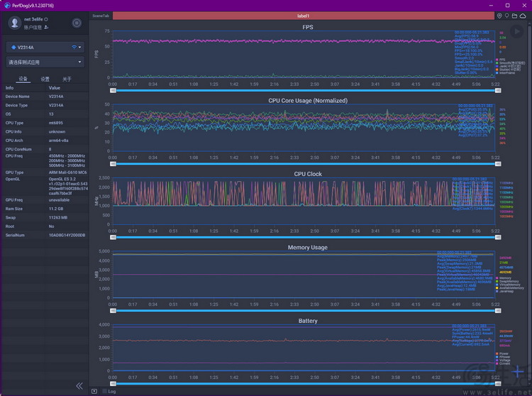The image size is (532, 396).
Task: Click CPU Clock left range handle
Action: [x=113, y=237]
